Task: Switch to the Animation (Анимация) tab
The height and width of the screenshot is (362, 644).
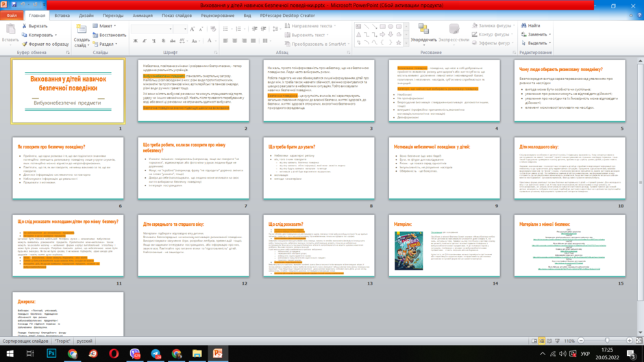Action: click(x=143, y=16)
